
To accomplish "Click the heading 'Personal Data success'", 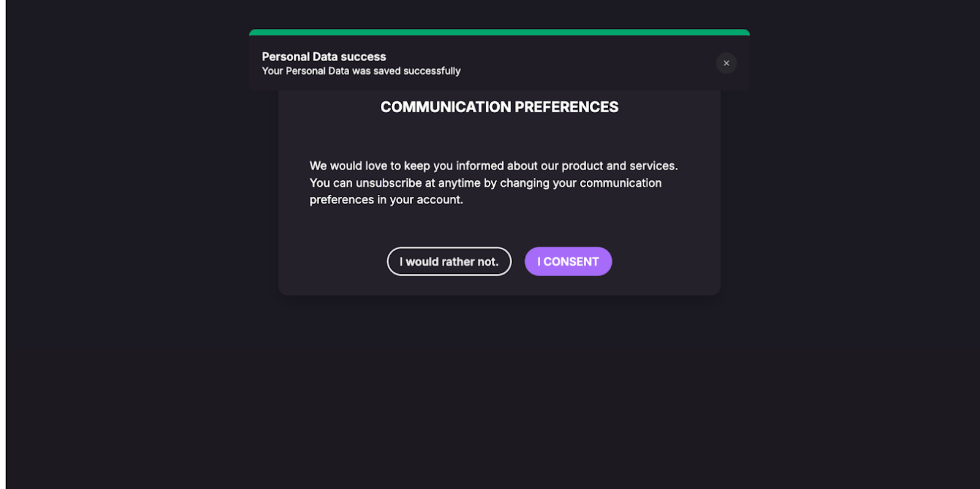I will [x=323, y=56].
